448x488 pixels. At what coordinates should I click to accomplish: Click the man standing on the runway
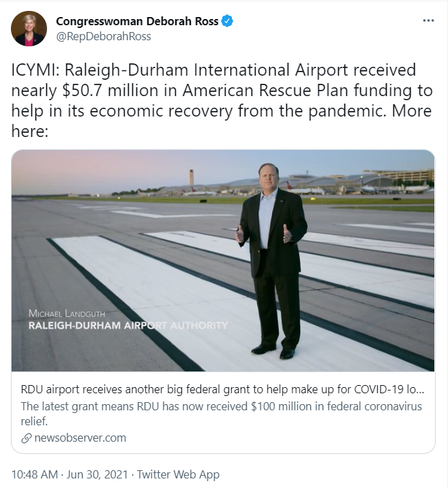272,261
